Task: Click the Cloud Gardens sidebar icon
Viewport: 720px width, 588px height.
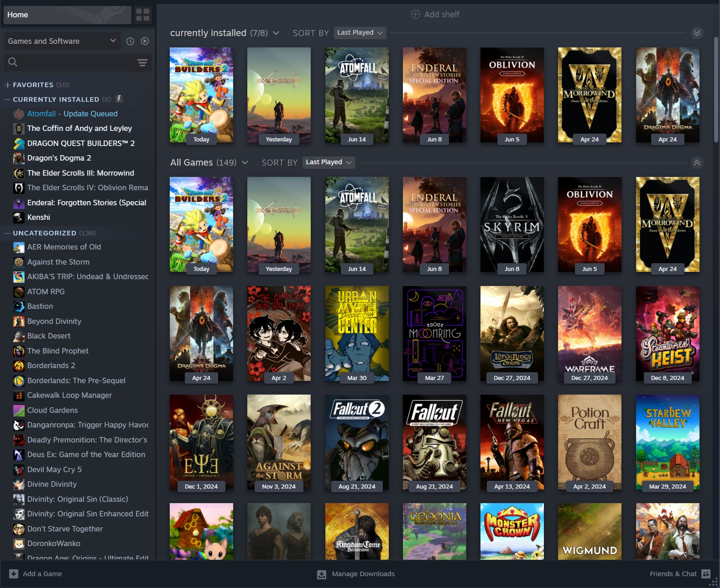Action: 19,410
